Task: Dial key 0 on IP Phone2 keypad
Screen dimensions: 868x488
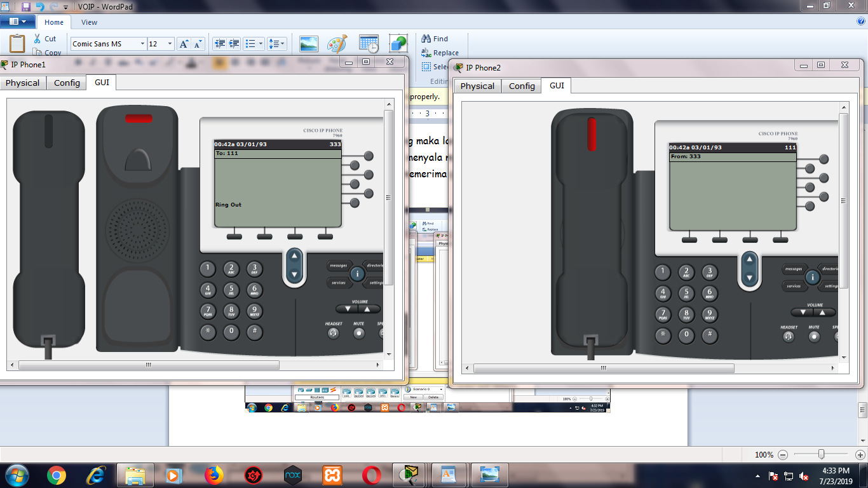Action: (686, 334)
